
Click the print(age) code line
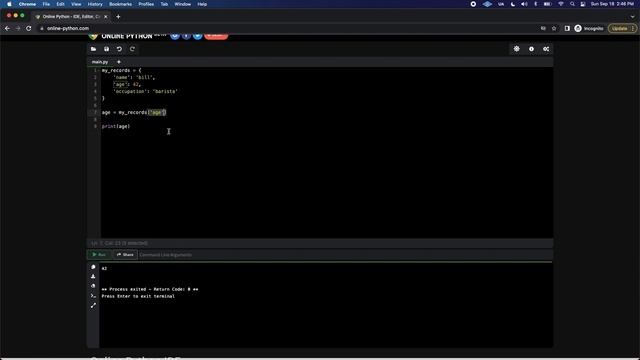[x=116, y=127]
